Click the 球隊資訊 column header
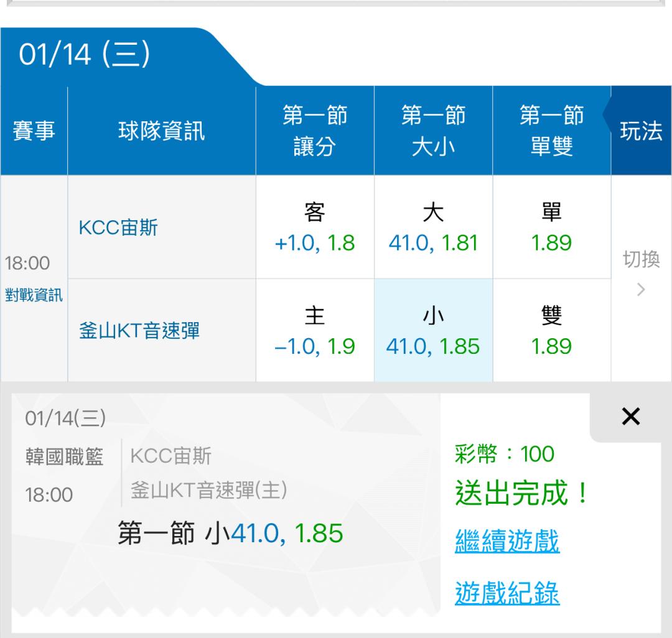The width and height of the screenshot is (672, 638). pos(162,131)
